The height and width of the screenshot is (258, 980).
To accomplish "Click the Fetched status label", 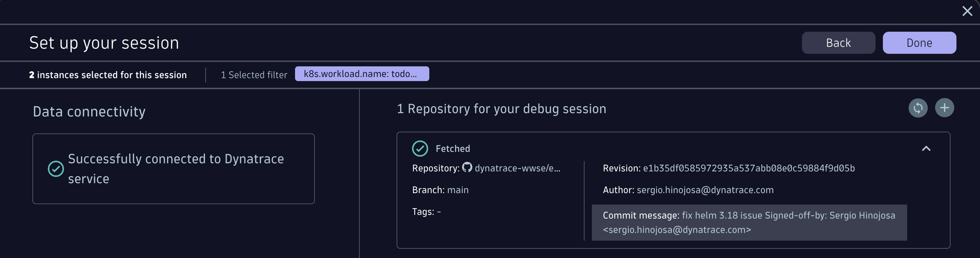I will pyautogui.click(x=453, y=149).
